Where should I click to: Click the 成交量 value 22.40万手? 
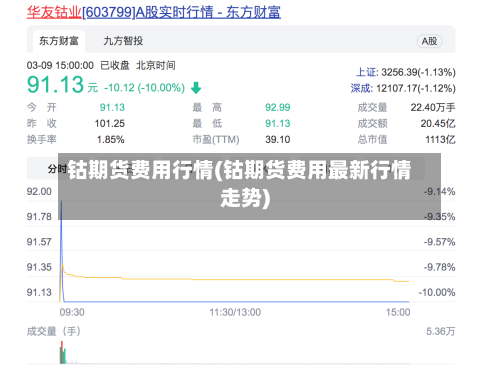[433, 107]
